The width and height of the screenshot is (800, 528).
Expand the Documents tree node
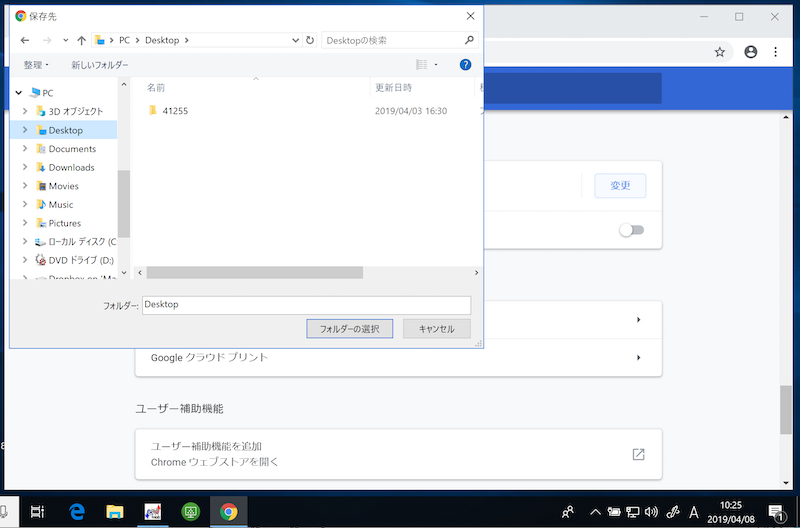25,149
